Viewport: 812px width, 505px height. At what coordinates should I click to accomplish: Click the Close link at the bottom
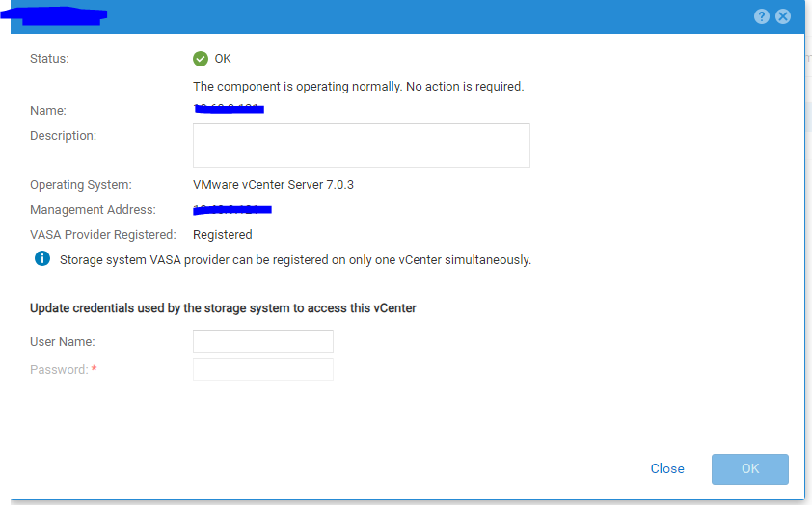click(x=667, y=469)
